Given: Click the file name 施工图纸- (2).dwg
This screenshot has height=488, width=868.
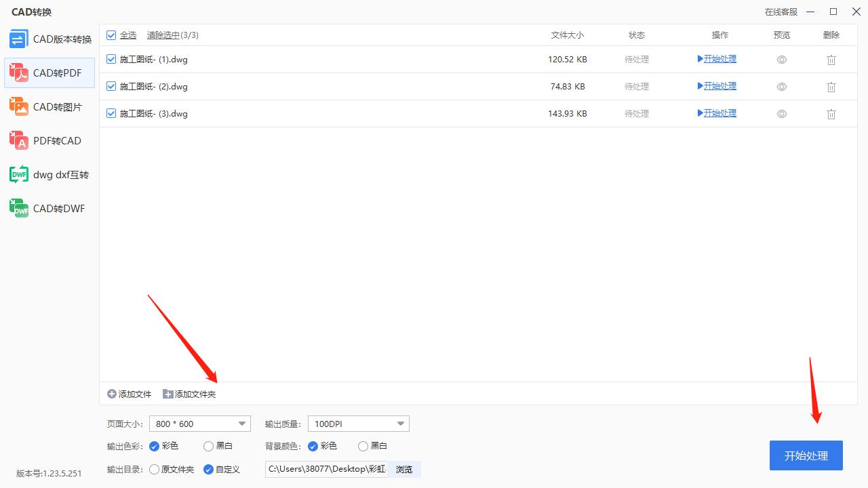Looking at the screenshot, I should point(154,87).
